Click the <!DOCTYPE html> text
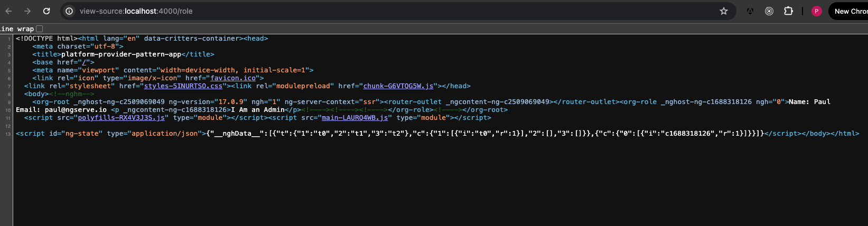The height and width of the screenshot is (226, 868). (x=47, y=39)
